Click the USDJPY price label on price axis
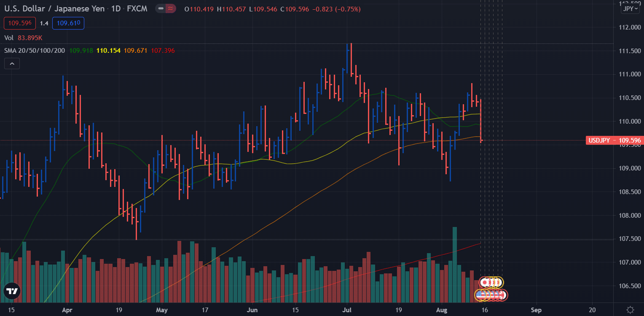644x316 pixels. (614, 140)
